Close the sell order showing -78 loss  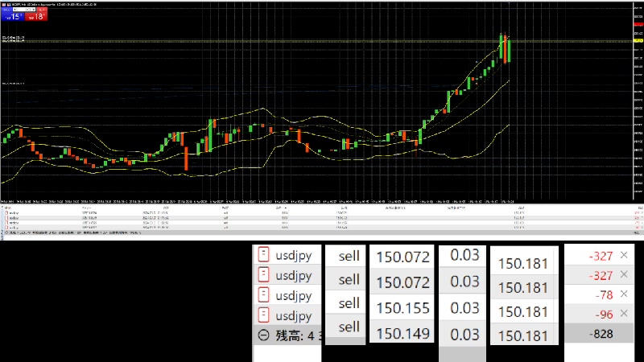623,294
